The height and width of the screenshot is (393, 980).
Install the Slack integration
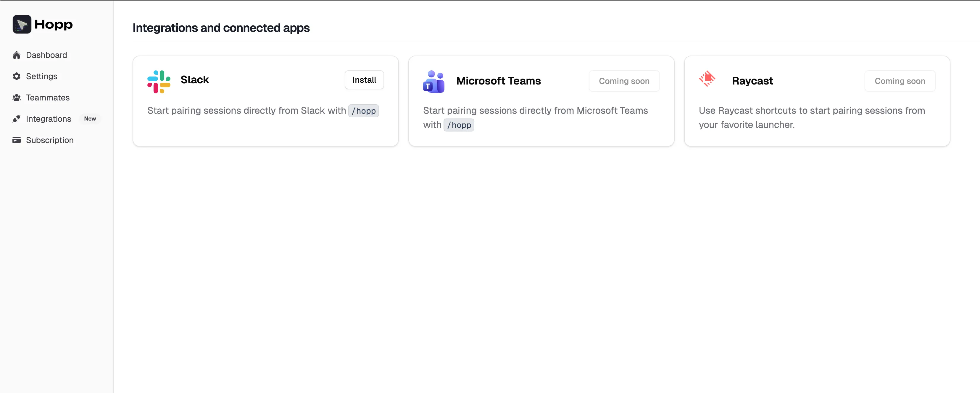coord(364,80)
